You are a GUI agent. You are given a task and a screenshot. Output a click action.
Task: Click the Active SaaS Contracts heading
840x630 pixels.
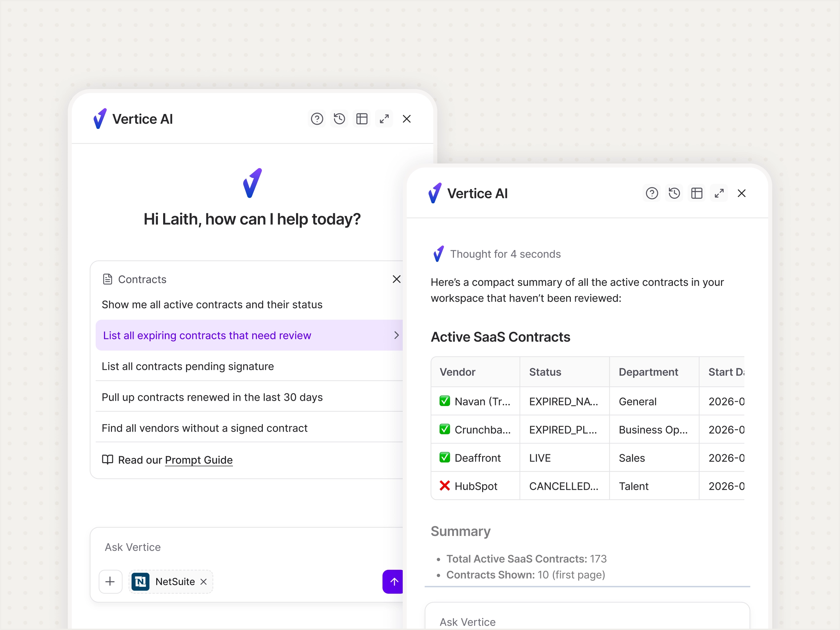click(500, 337)
